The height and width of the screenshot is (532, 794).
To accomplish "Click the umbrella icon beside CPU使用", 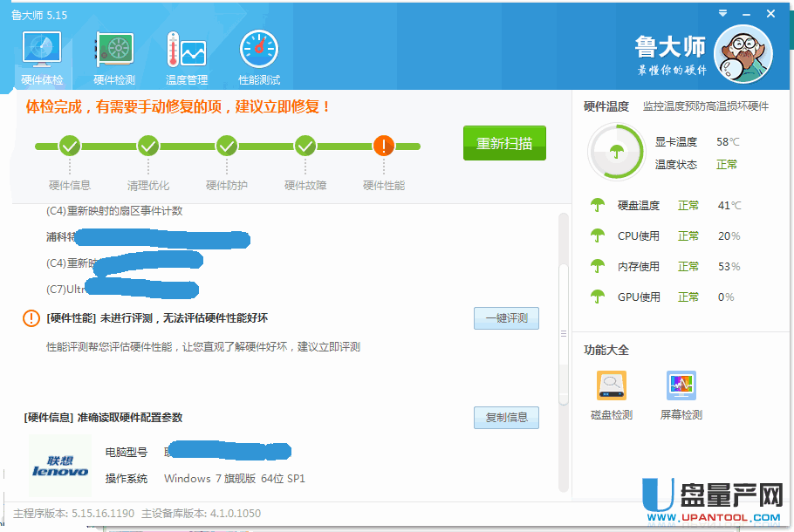I will click(x=598, y=236).
